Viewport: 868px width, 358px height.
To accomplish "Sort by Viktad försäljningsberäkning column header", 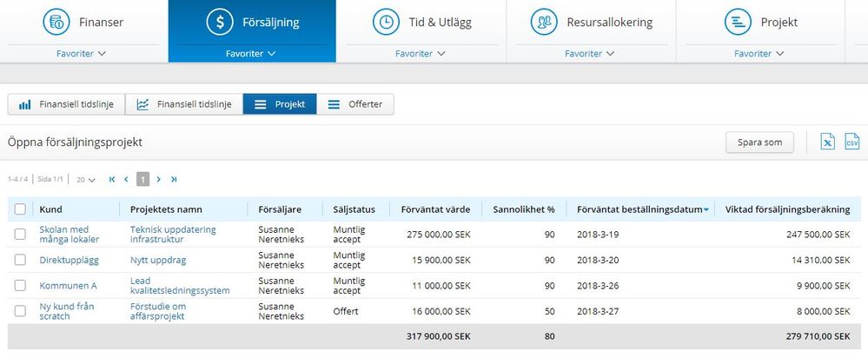I will [x=788, y=209].
